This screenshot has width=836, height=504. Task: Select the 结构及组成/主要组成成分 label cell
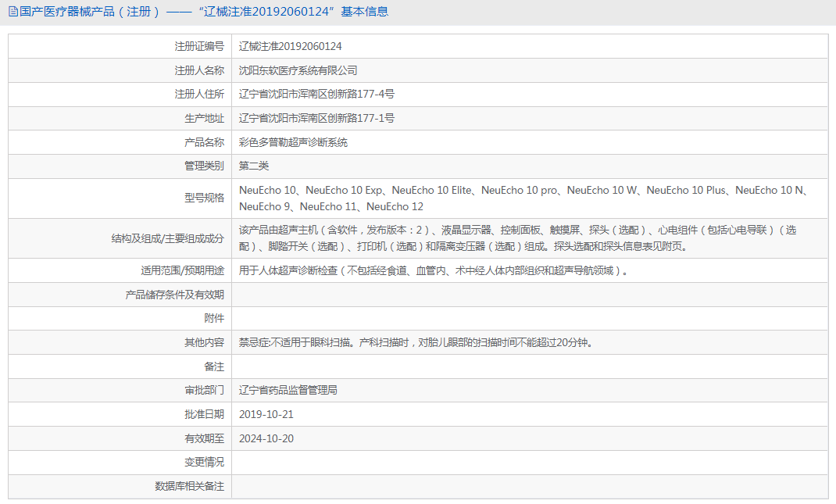tap(168, 238)
